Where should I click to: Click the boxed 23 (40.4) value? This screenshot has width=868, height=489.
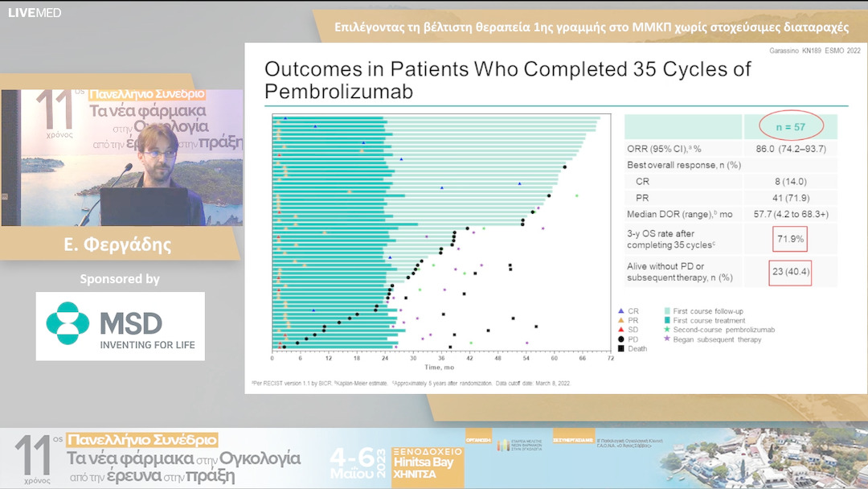point(791,271)
